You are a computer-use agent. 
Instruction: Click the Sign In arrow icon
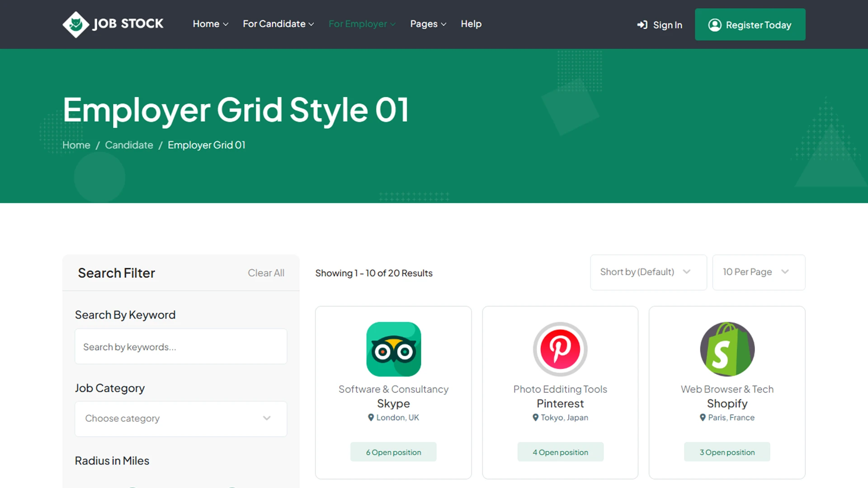pos(642,25)
